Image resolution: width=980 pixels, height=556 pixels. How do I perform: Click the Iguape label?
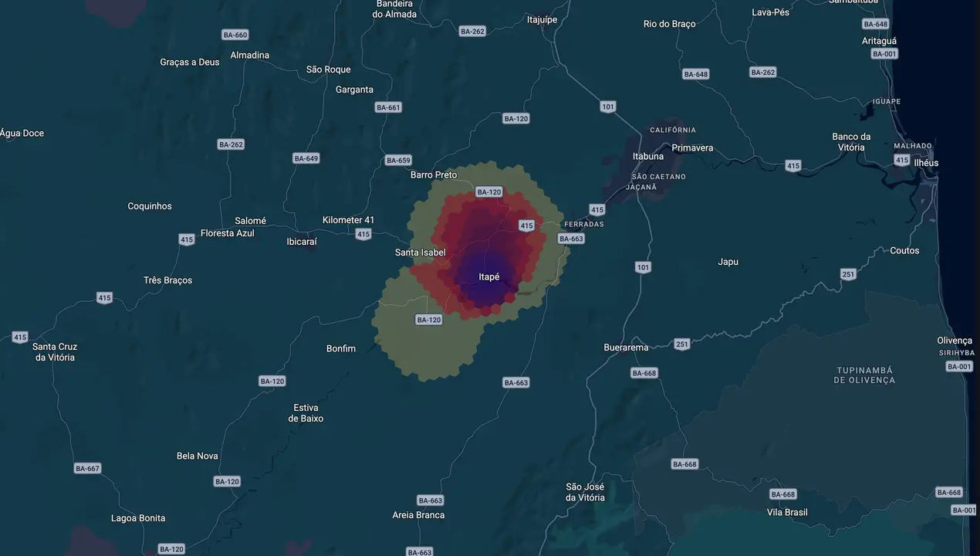pyautogui.click(x=887, y=101)
